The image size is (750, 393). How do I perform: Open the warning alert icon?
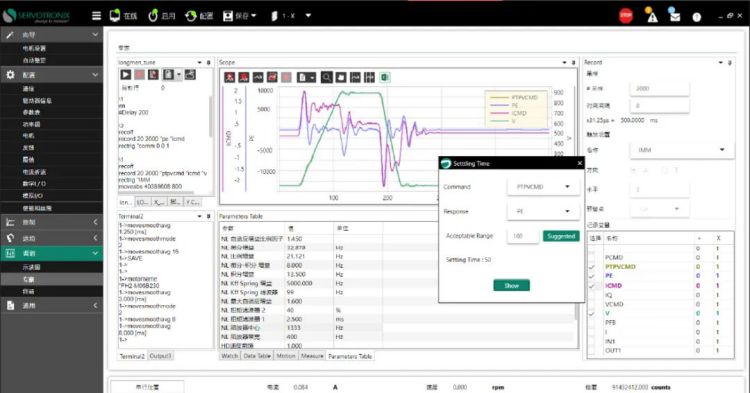coord(651,16)
